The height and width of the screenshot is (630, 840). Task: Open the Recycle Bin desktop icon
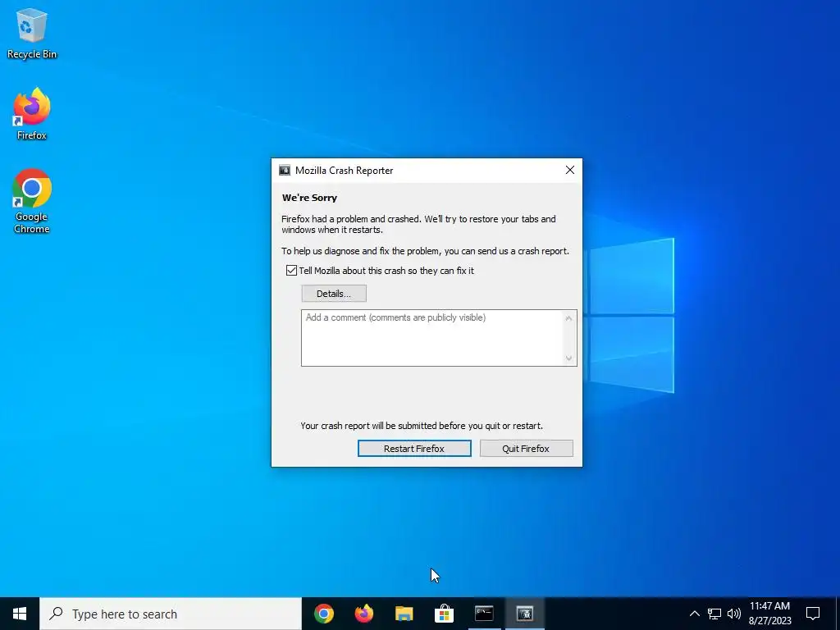coord(32,33)
